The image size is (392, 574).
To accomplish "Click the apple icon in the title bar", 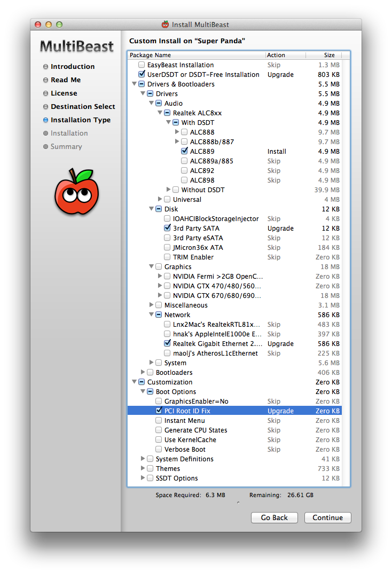I will pos(166,25).
